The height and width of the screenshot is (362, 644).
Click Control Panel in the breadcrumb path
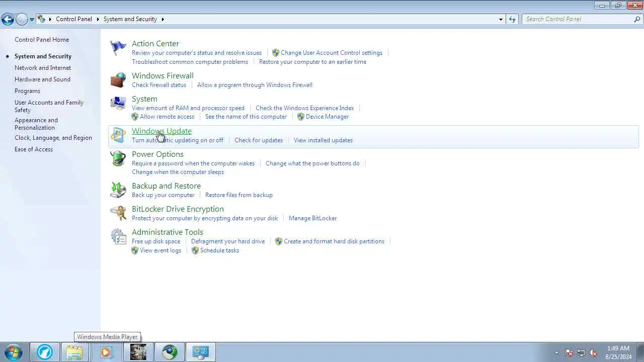(74, 19)
